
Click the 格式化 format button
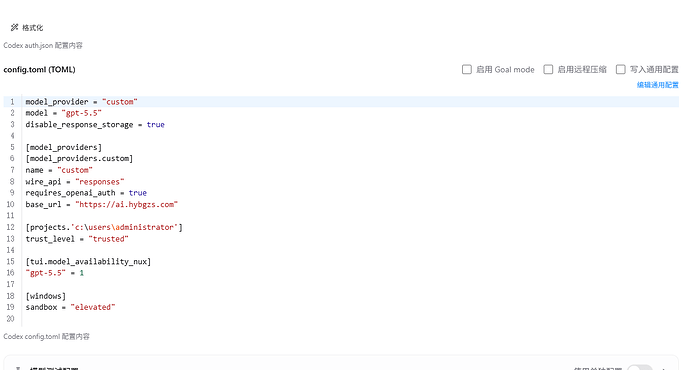click(x=27, y=28)
